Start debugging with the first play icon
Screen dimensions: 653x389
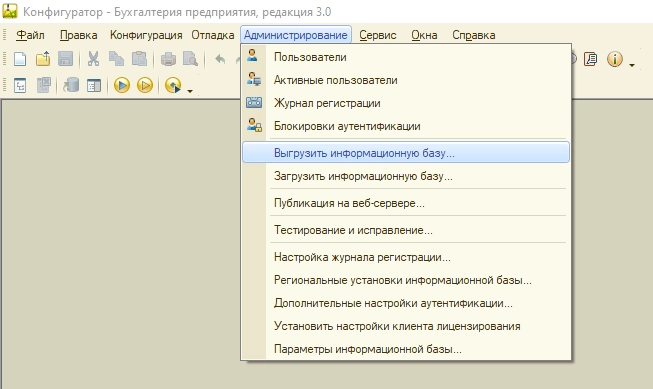click(122, 85)
